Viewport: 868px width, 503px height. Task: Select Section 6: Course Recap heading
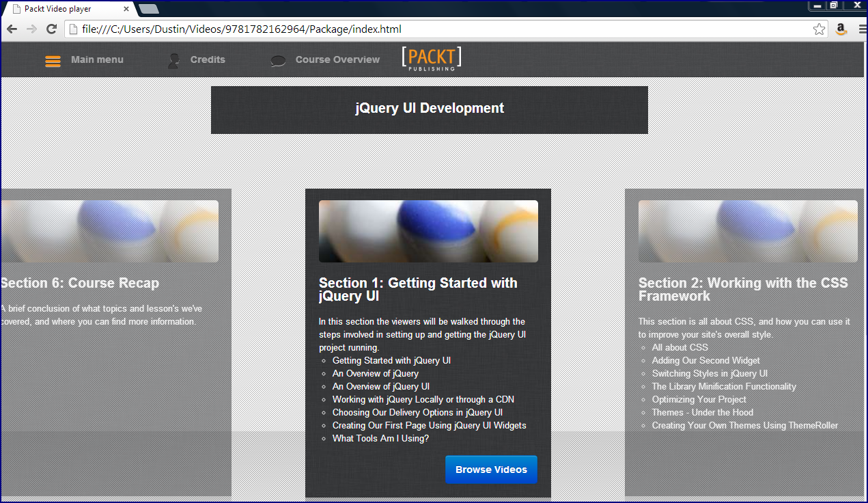(x=80, y=283)
